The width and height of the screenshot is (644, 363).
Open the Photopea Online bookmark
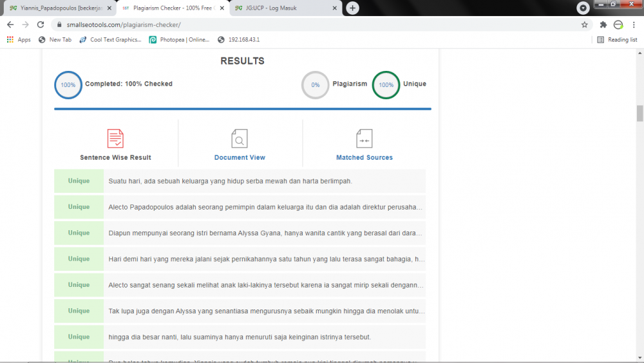pos(179,39)
